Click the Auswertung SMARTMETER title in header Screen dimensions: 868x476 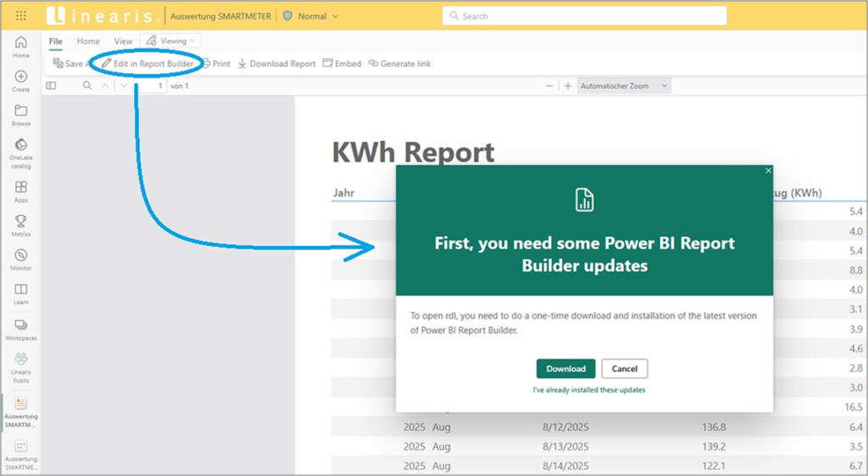(221, 16)
